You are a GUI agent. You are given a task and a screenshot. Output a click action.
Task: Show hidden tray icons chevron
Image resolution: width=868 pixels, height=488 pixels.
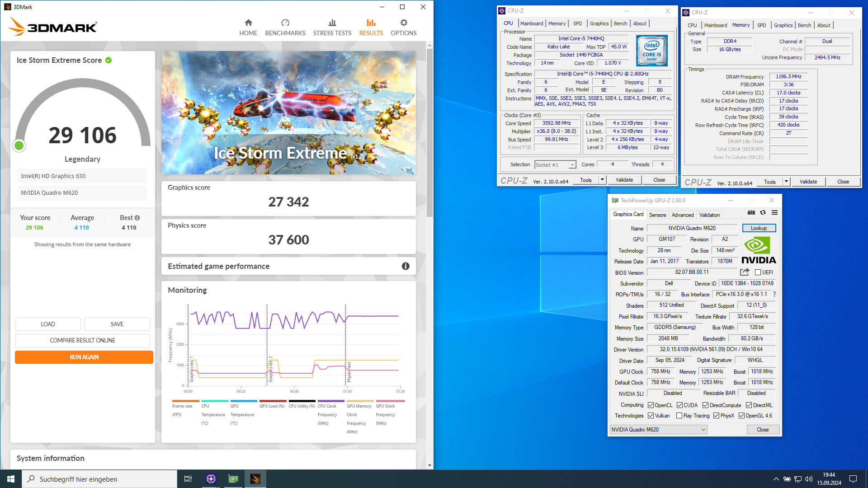(776, 479)
